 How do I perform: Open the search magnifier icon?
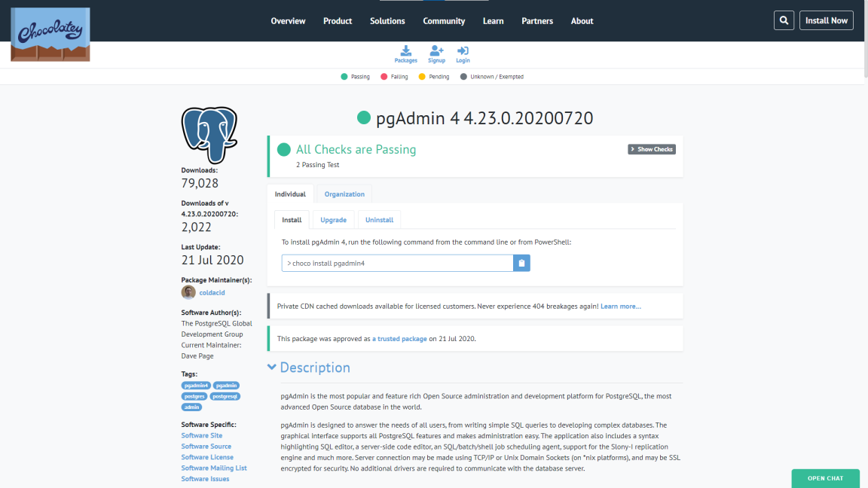tap(784, 20)
